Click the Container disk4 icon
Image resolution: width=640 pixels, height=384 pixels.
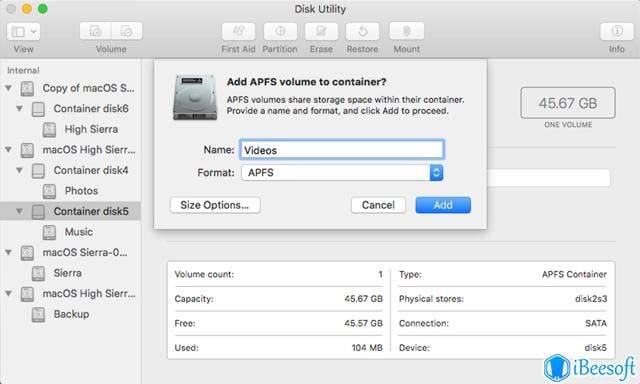(38, 171)
